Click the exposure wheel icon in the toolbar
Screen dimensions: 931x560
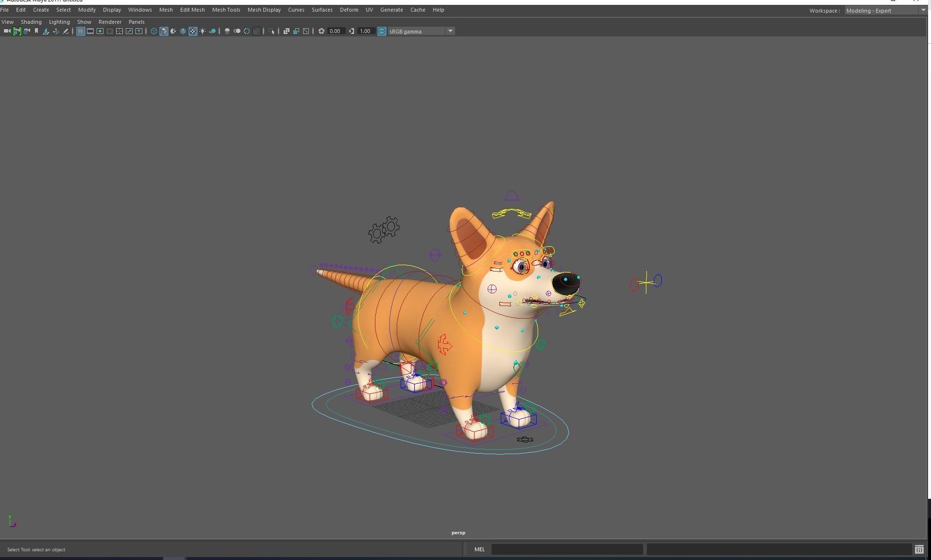click(x=321, y=31)
